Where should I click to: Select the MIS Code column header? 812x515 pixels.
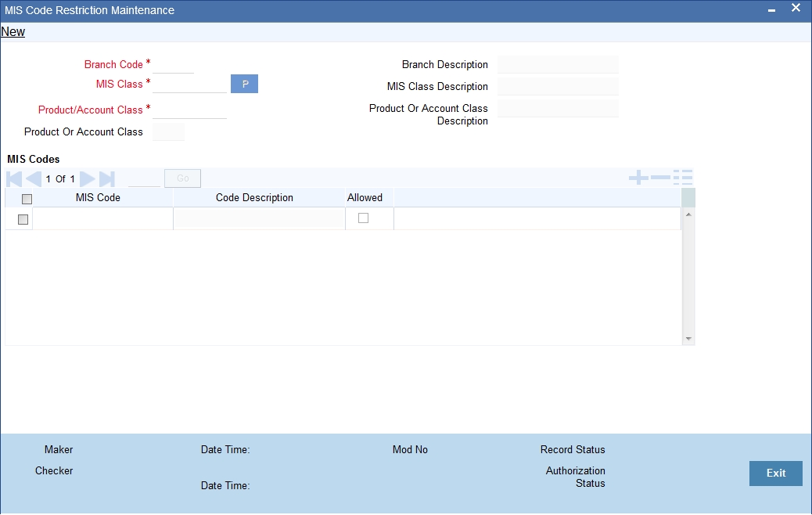point(97,197)
